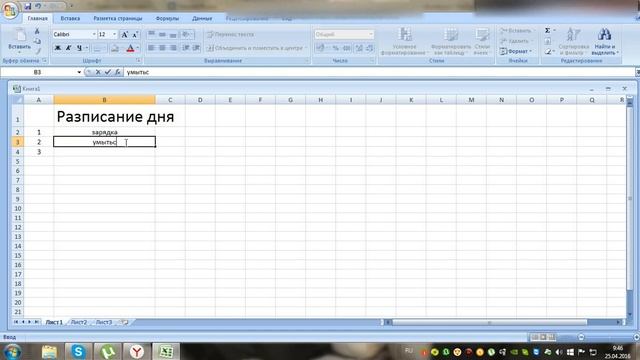This screenshot has height=360, width=640.
Task: Click the 'Вставить' paste button
Action: click(20, 40)
